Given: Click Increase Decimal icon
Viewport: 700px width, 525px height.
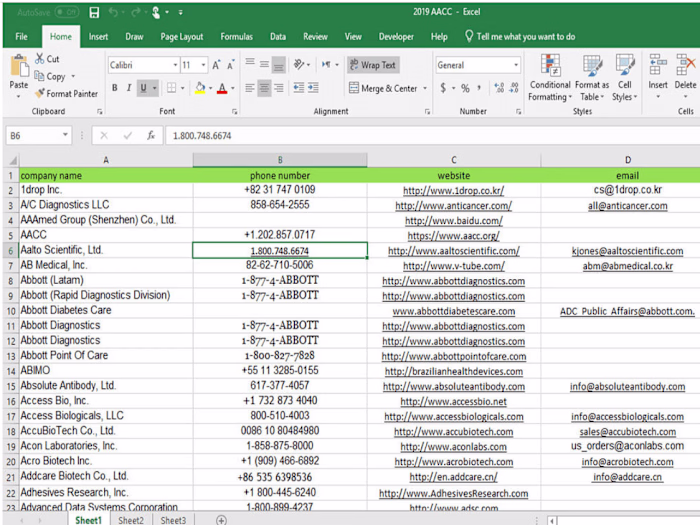Looking at the screenshot, I should [x=500, y=88].
